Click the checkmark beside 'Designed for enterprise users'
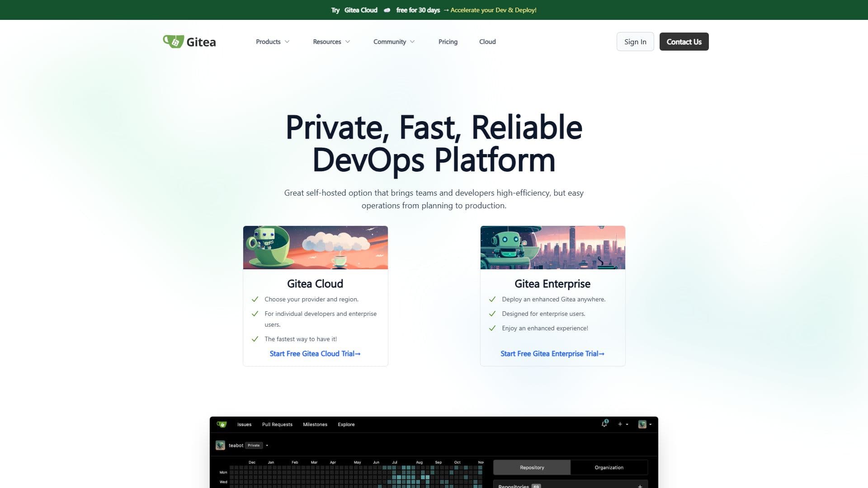Screen dimensions: 868x488 coord(492,314)
